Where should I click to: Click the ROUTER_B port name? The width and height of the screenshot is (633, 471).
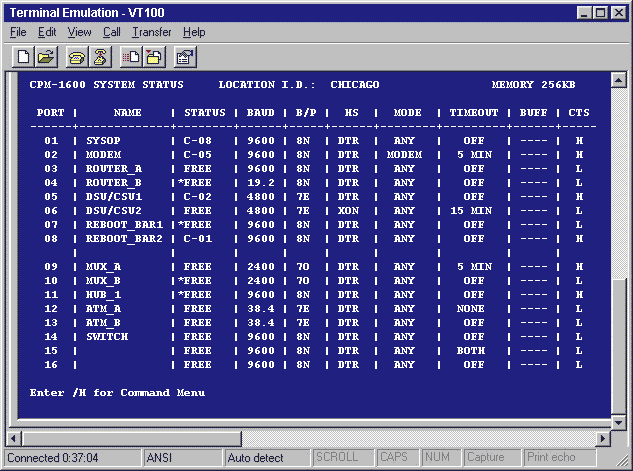click(x=113, y=182)
